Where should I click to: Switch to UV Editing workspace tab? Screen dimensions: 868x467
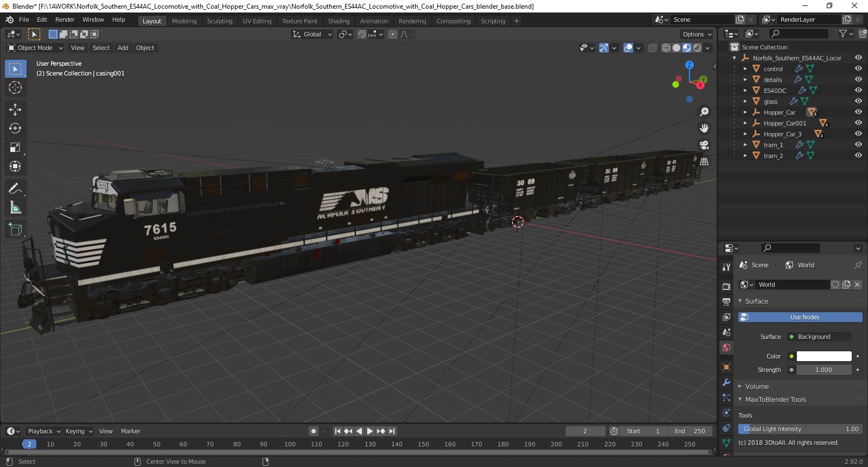pyautogui.click(x=257, y=21)
